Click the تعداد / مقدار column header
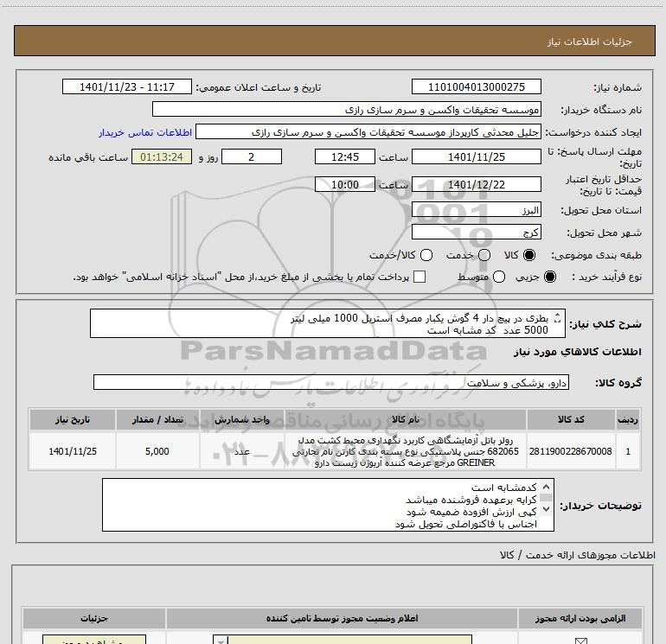This screenshot has width=666, height=644. [157, 419]
